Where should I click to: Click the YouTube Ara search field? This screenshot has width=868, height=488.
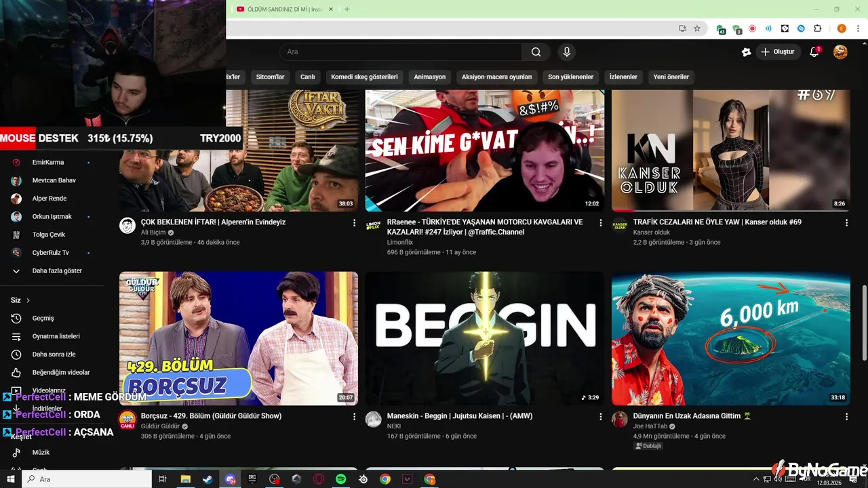[400, 52]
